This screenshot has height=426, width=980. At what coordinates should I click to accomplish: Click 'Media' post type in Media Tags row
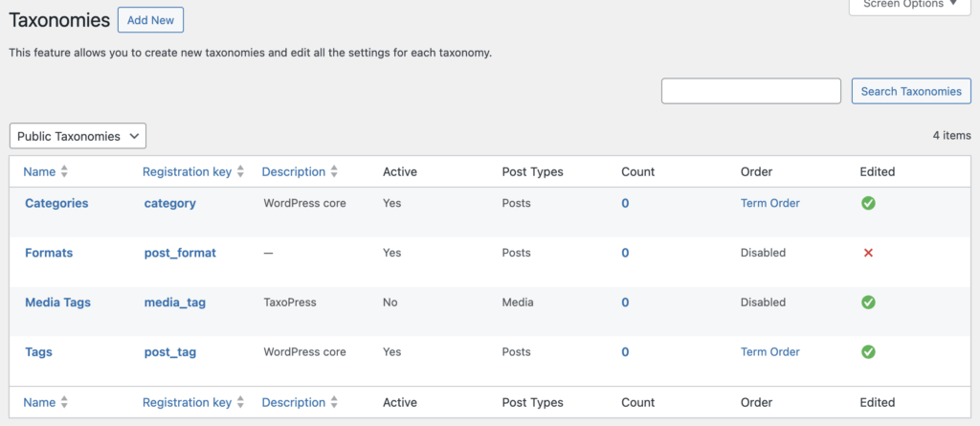click(x=518, y=303)
